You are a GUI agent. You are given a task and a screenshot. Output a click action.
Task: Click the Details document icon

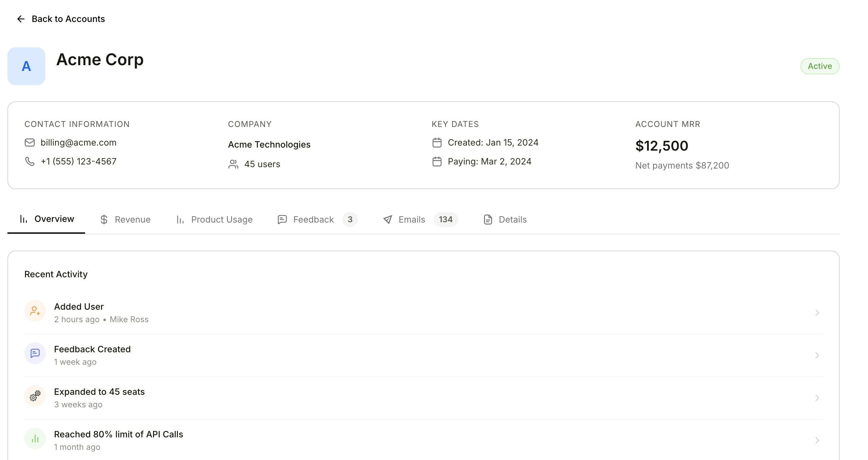pyautogui.click(x=488, y=220)
